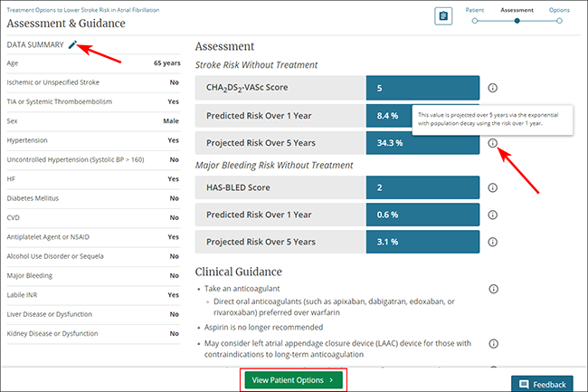Click info icon beside bleeding Predicted Risk 0.6 %
The height and width of the screenshot is (392, 588).
(492, 215)
